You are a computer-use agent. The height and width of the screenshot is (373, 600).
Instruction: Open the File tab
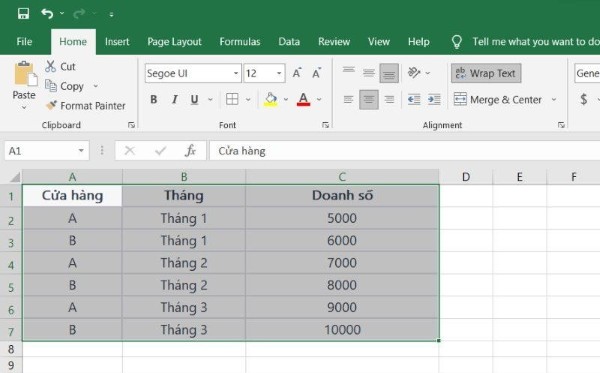(24, 41)
